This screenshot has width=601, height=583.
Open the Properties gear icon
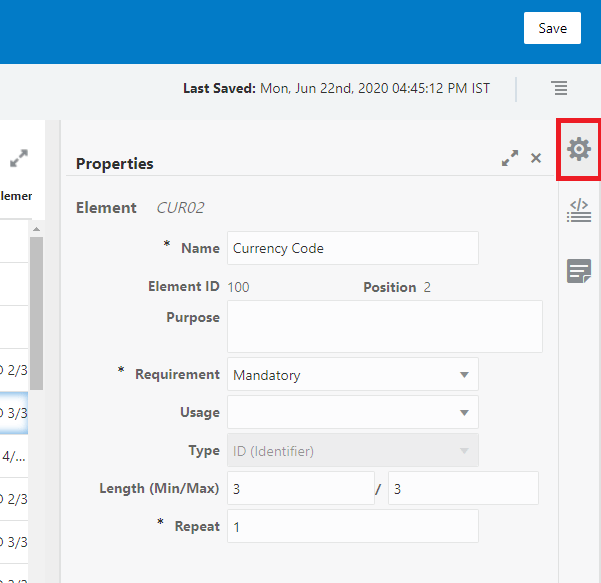click(x=579, y=149)
